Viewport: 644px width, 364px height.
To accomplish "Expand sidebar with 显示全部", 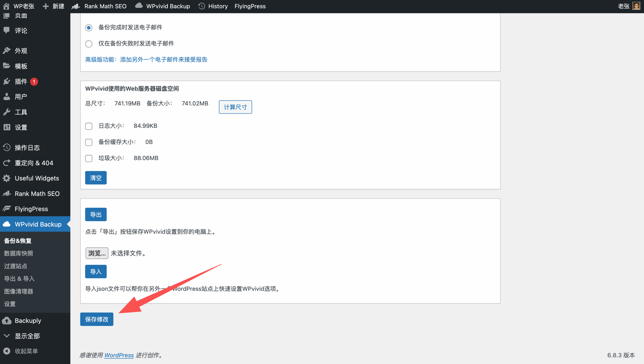I will point(27,336).
